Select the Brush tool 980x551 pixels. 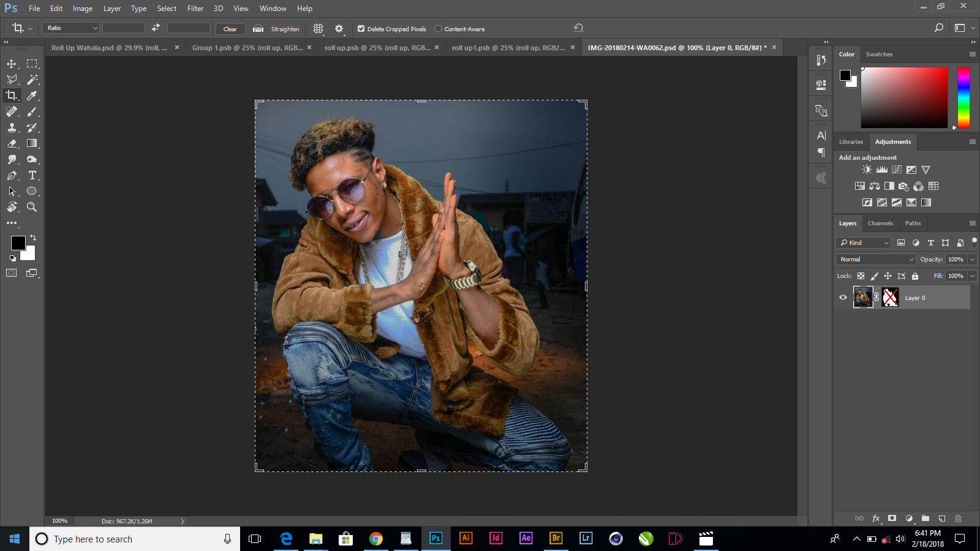click(32, 111)
